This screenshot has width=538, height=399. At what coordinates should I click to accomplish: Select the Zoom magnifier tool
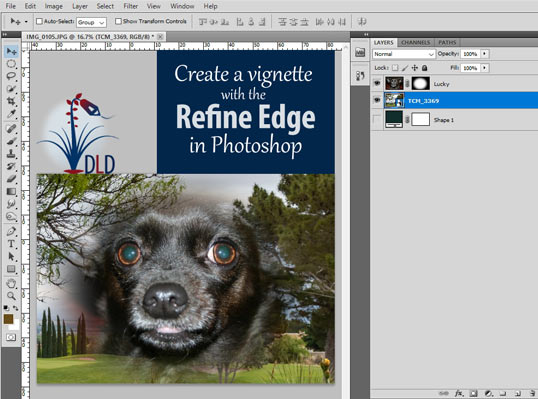pos(11,296)
